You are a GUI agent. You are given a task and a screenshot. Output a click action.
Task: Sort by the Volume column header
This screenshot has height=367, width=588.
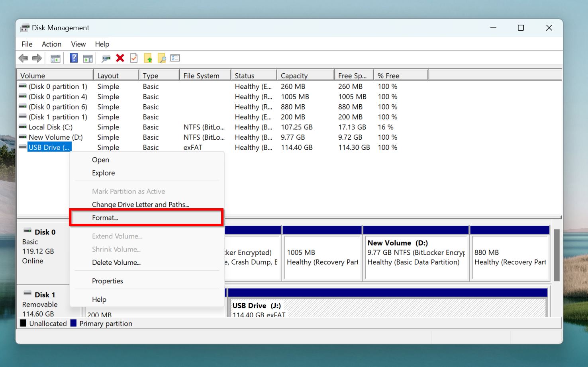[x=55, y=75]
